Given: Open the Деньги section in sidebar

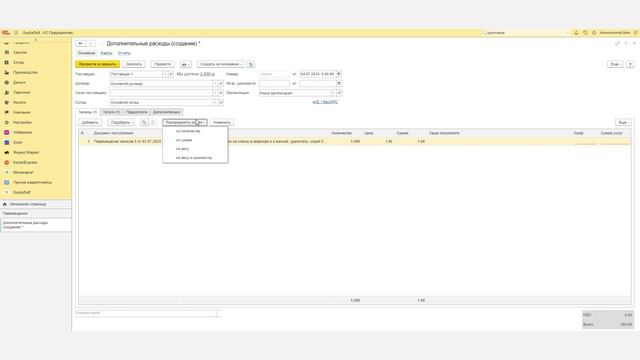Looking at the screenshot, I should (x=19, y=82).
